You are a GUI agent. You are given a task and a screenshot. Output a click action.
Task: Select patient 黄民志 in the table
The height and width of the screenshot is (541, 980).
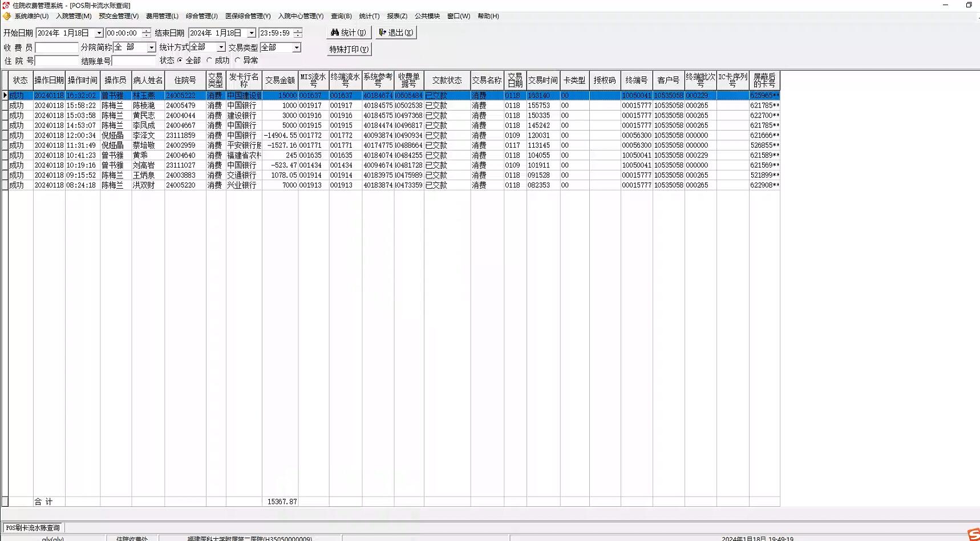(148, 116)
